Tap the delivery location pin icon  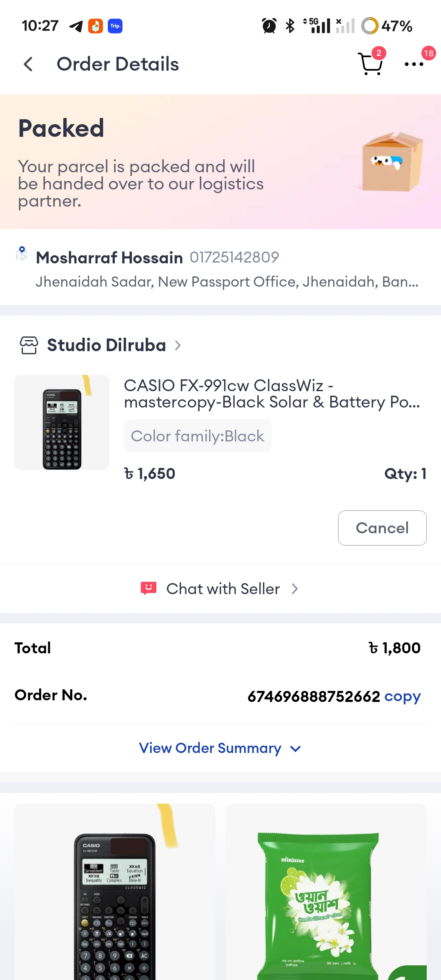coord(21,254)
